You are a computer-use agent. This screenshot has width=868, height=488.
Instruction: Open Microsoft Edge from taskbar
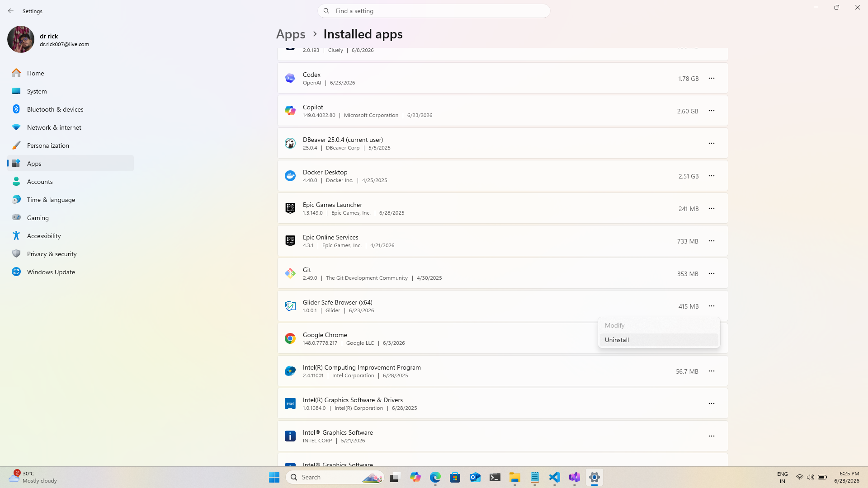coord(435,477)
